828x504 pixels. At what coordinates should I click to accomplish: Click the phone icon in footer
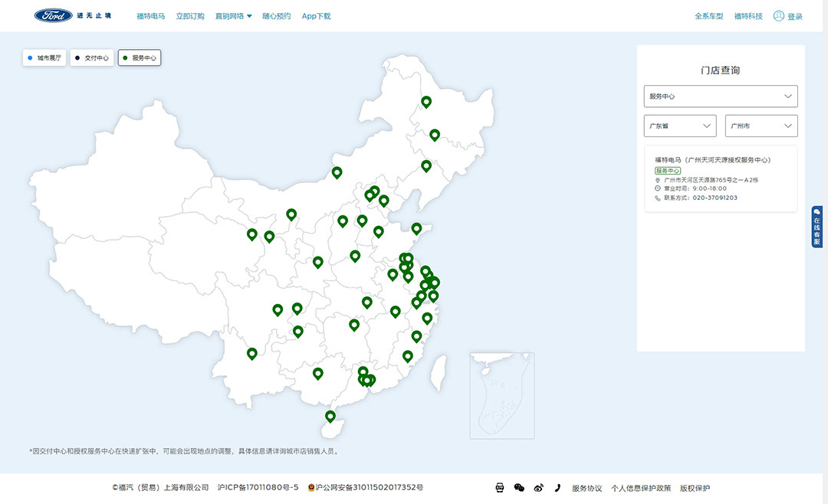(x=557, y=488)
